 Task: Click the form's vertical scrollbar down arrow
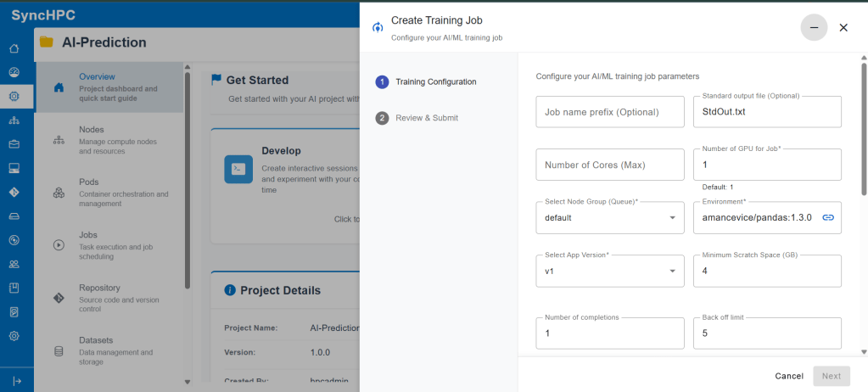pyautogui.click(x=863, y=351)
